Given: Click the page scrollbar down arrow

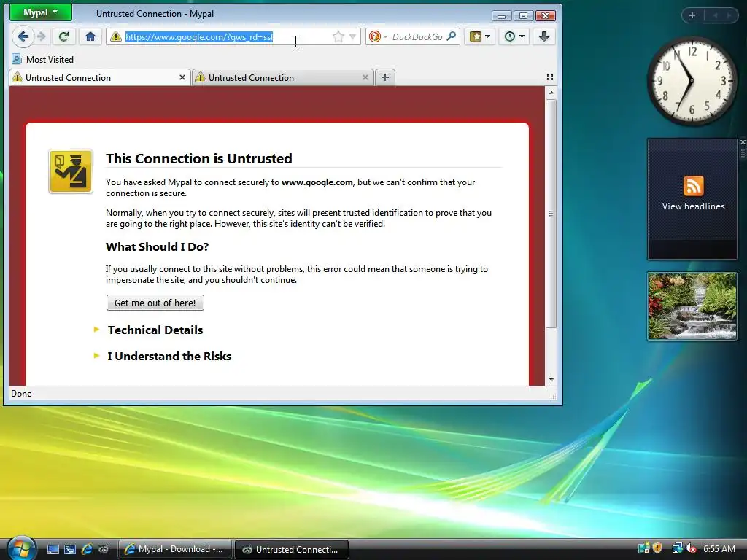Looking at the screenshot, I should 551,379.
